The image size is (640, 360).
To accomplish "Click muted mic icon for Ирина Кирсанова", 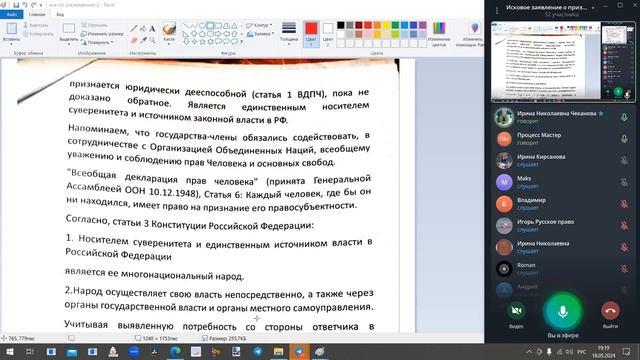I will pos(624,160).
